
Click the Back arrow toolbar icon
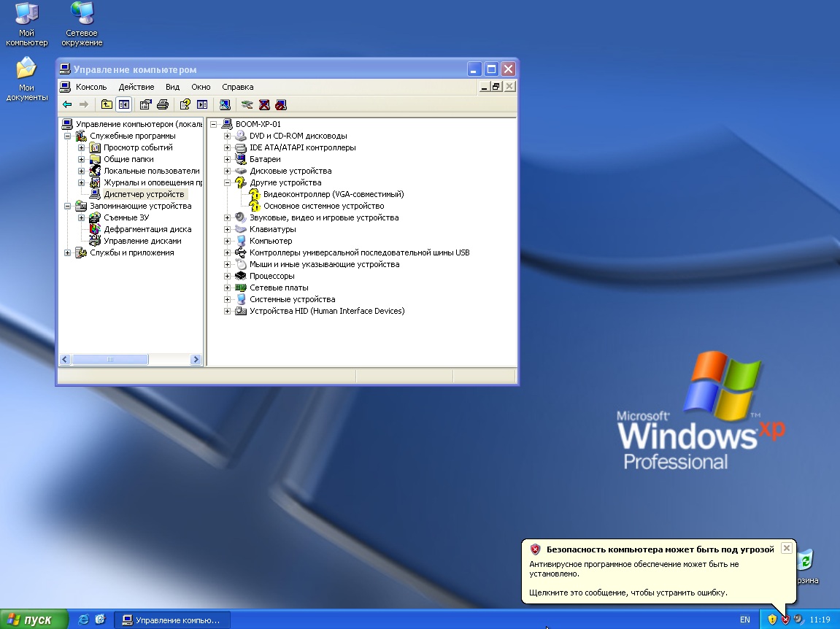pyautogui.click(x=67, y=104)
